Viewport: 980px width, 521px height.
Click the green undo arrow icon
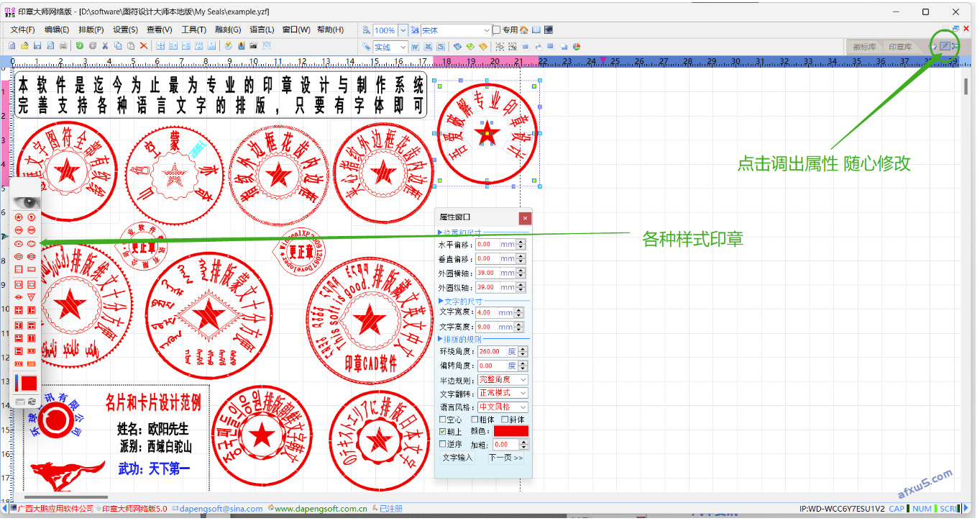pos(80,46)
